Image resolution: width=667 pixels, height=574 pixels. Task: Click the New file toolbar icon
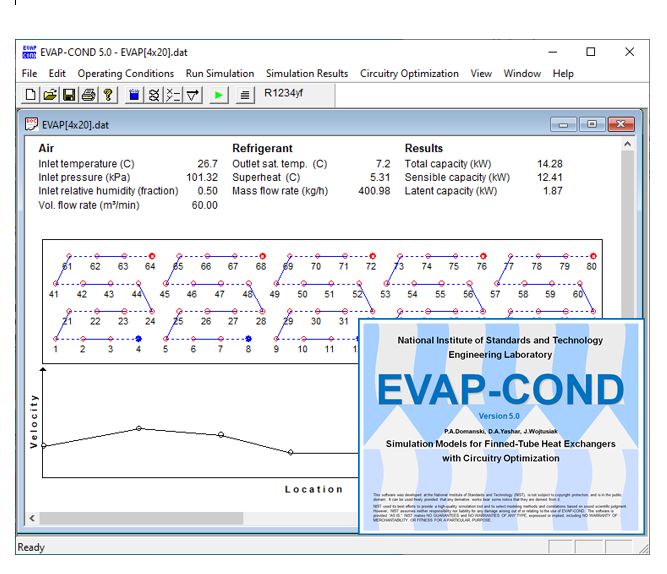tap(31, 95)
